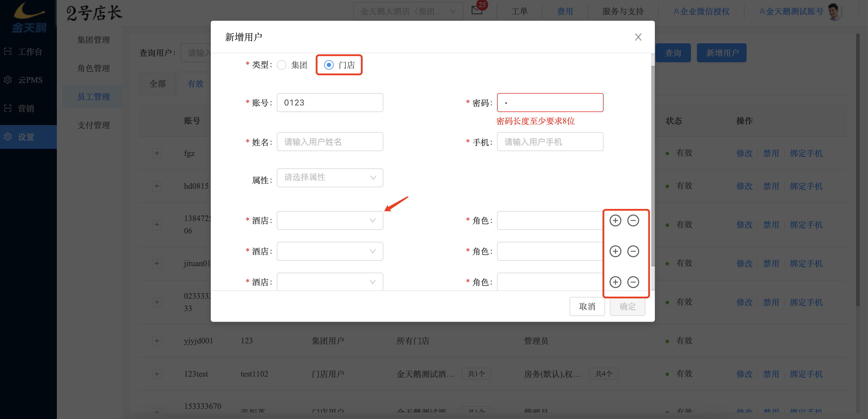This screenshot has height=419, width=868.
Task: Open the 属性 attribute dropdown
Action: point(330,177)
